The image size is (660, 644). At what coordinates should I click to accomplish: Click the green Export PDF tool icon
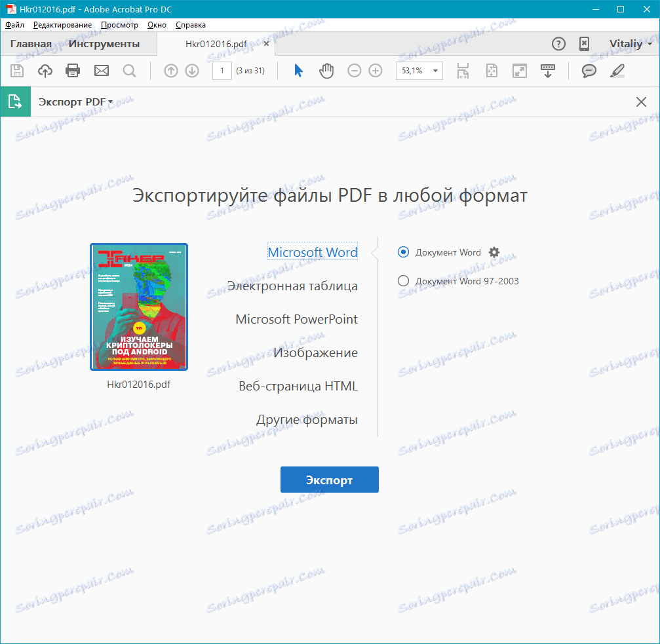(16, 102)
